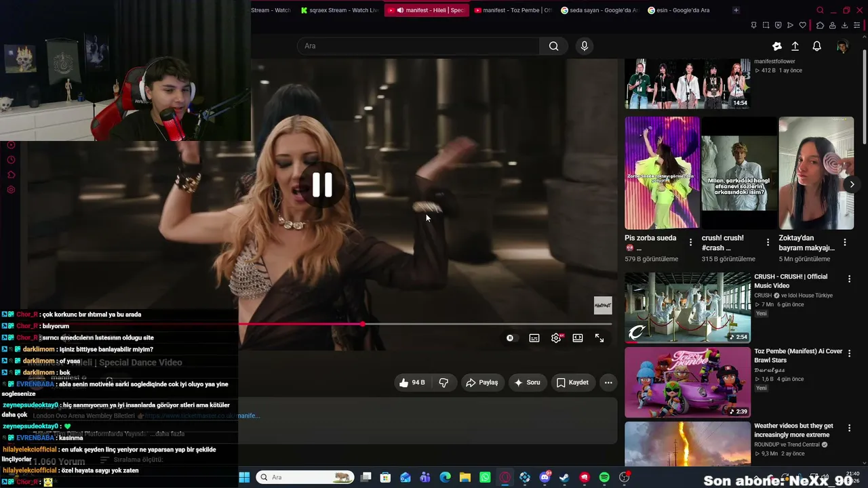This screenshot has height=488, width=868.
Task: Click the Toz Pembe (Manifest) Ai Cover title
Action: click(x=798, y=356)
